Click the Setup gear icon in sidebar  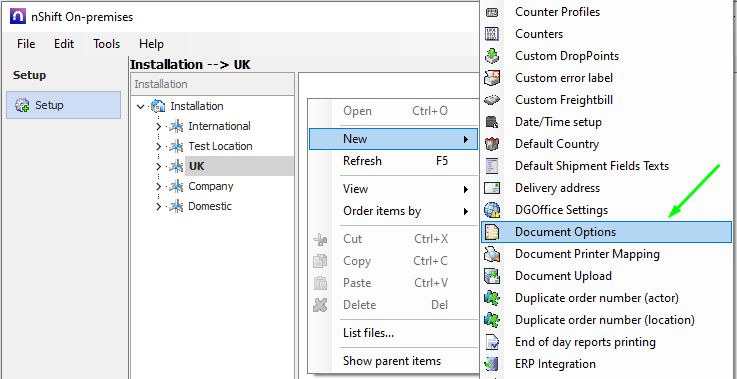22,105
